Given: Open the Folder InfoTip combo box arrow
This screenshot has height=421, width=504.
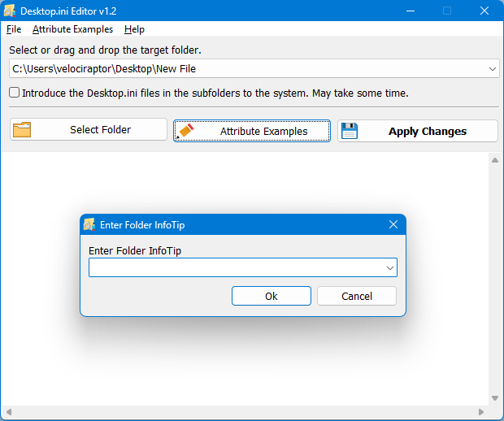Looking at the screenshot, I should (390, 267).
